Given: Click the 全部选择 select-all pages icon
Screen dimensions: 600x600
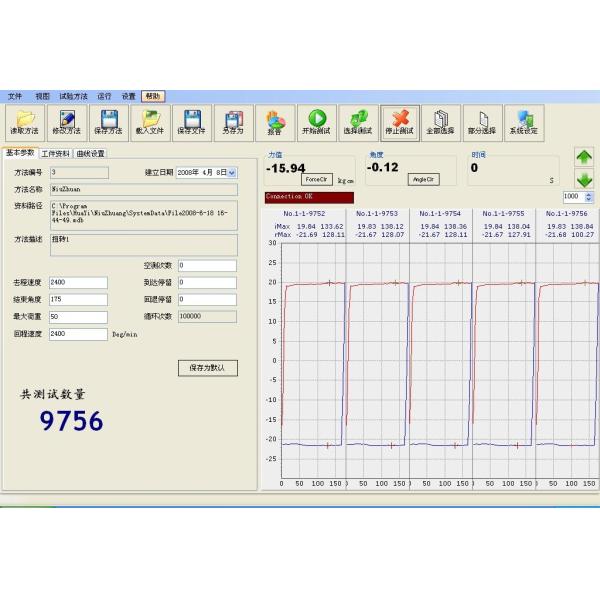Looking at the screenshot, I should point(441,123).
